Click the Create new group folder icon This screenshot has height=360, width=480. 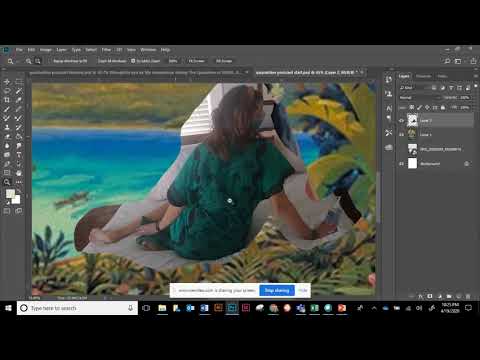[449, 296]
